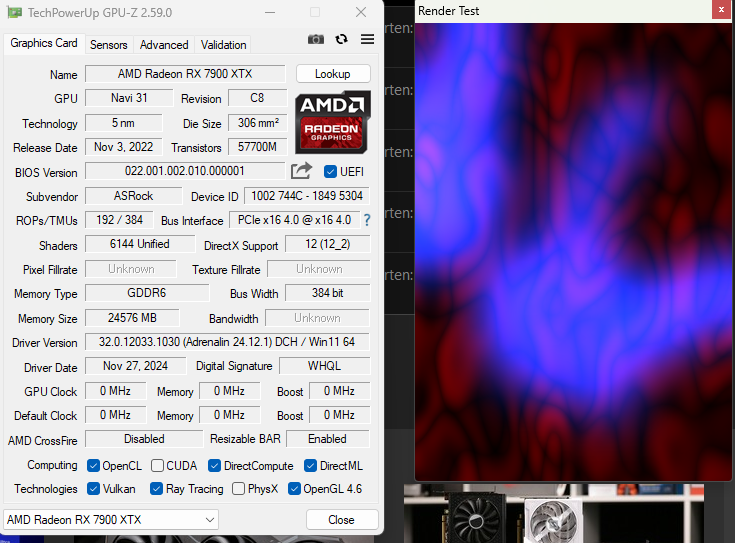Image resolution: width=735 pixels, height=543 pixels.
Task: Expand the GPU selection dropdown
Action: coord(111,520)
